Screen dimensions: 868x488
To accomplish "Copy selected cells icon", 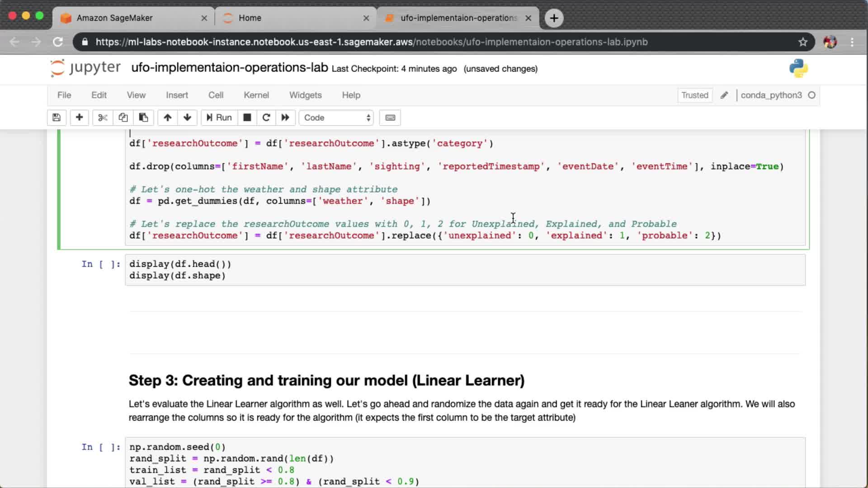I will 123,117.
